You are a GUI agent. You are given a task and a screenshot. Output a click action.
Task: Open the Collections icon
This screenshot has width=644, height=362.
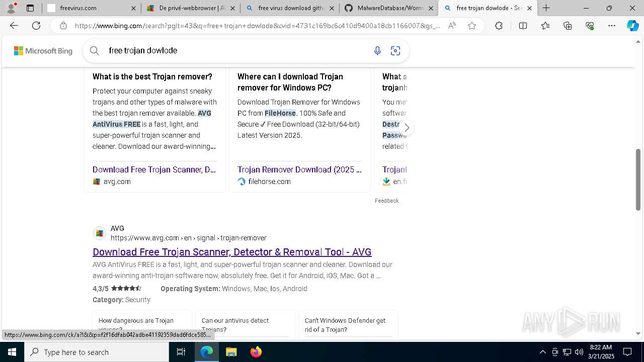[x=568, y=26]
